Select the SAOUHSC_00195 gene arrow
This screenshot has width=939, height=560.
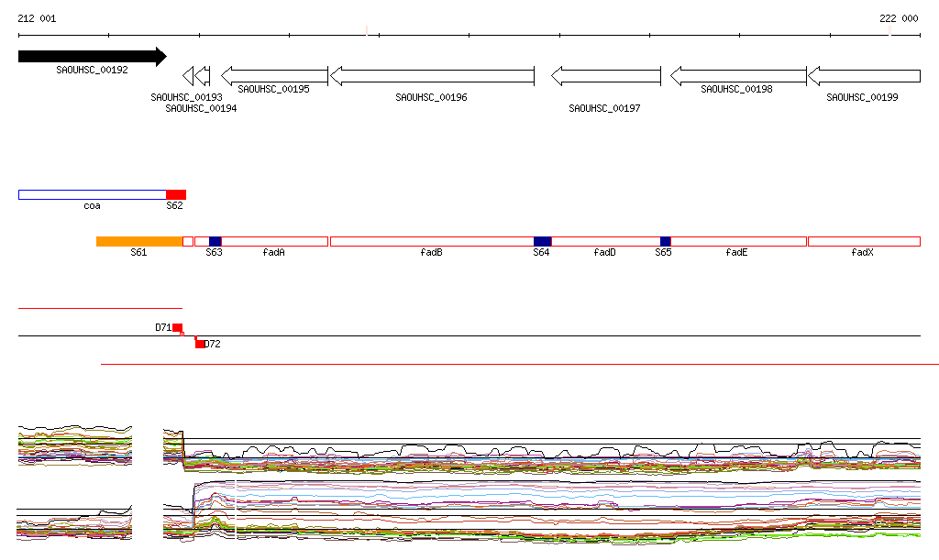(274, 75)
